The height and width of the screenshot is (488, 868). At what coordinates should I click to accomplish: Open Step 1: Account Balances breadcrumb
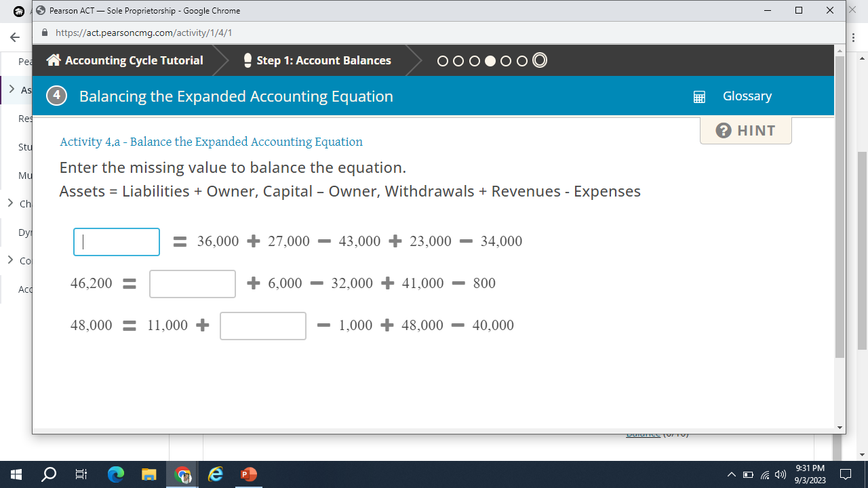pos(323,60)
